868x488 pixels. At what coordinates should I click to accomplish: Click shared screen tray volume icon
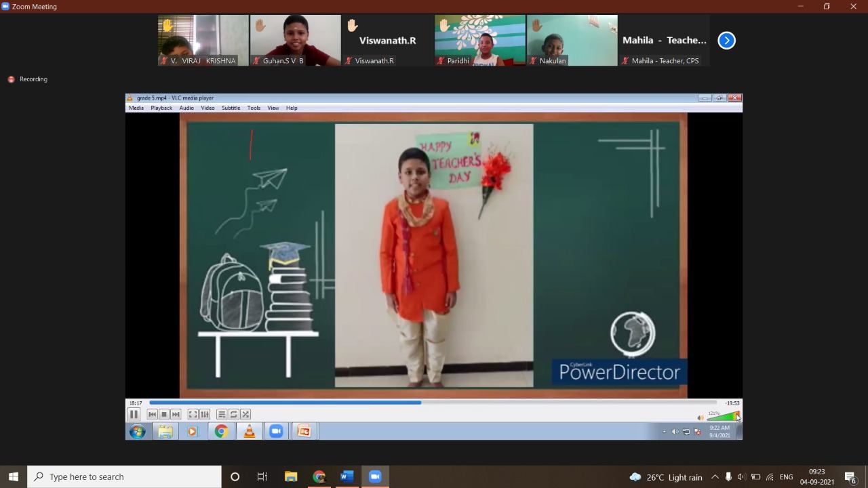pyautogui.click(x=675, y=432)
